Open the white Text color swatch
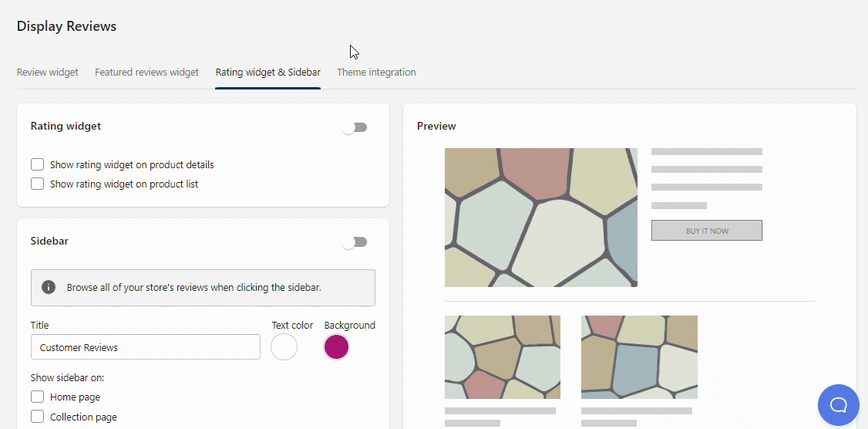The height and width of the screenshot is (429, 868). (x=284, y=347)
